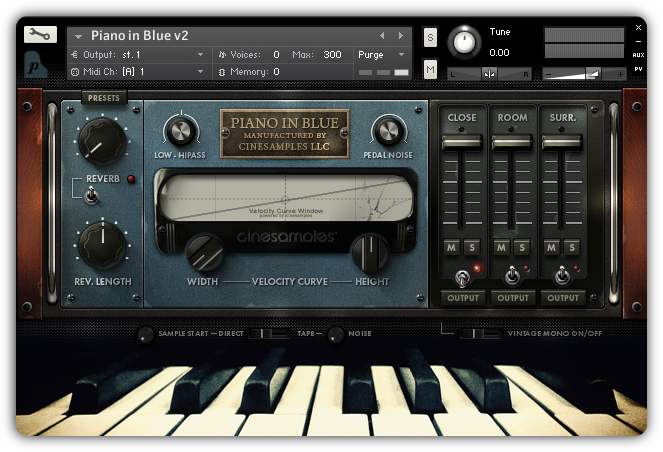This screenshot has height=452, width=663.
Task: Click the CLOSE mic fader handle
Action: point(462,142)
